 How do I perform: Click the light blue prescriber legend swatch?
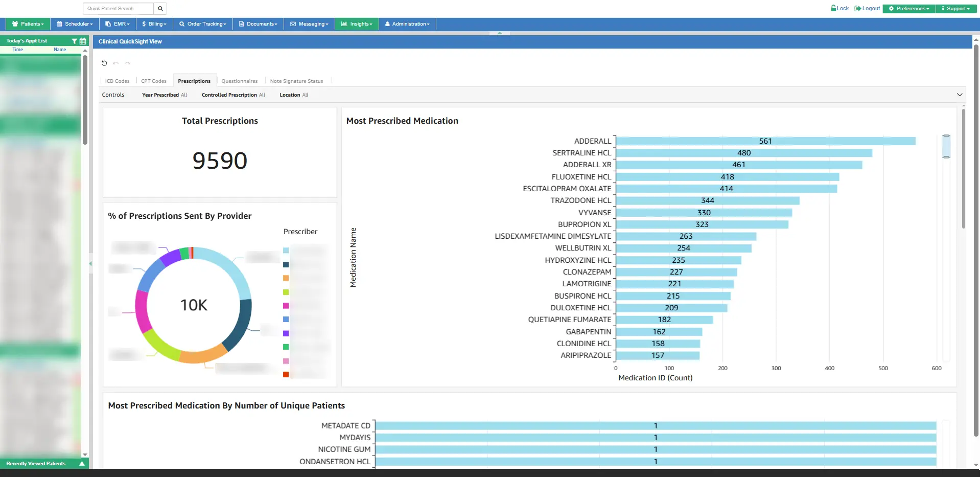[x=286, y=251]
